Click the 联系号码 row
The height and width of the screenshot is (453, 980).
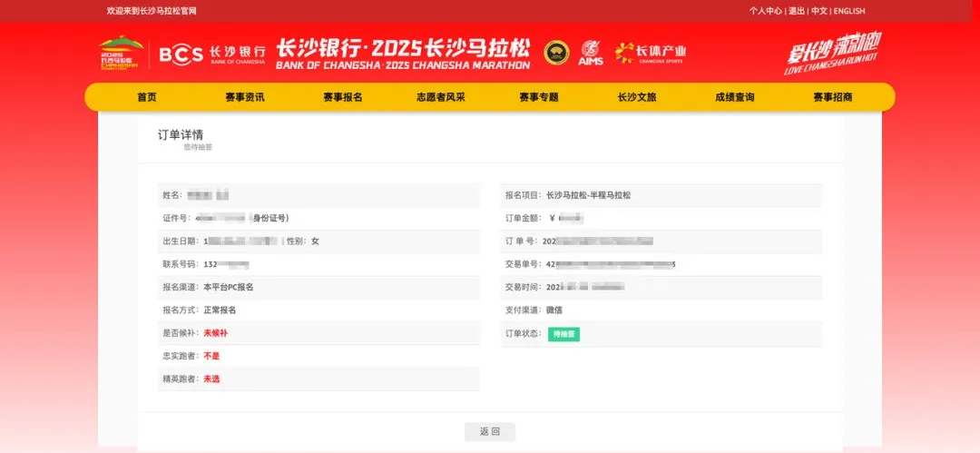318,264
